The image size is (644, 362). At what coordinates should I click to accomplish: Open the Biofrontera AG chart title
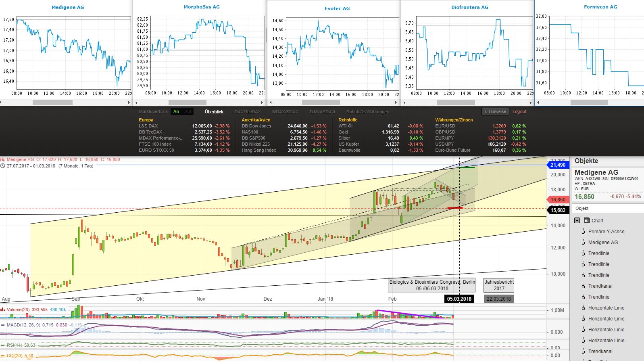click(470, 7)
